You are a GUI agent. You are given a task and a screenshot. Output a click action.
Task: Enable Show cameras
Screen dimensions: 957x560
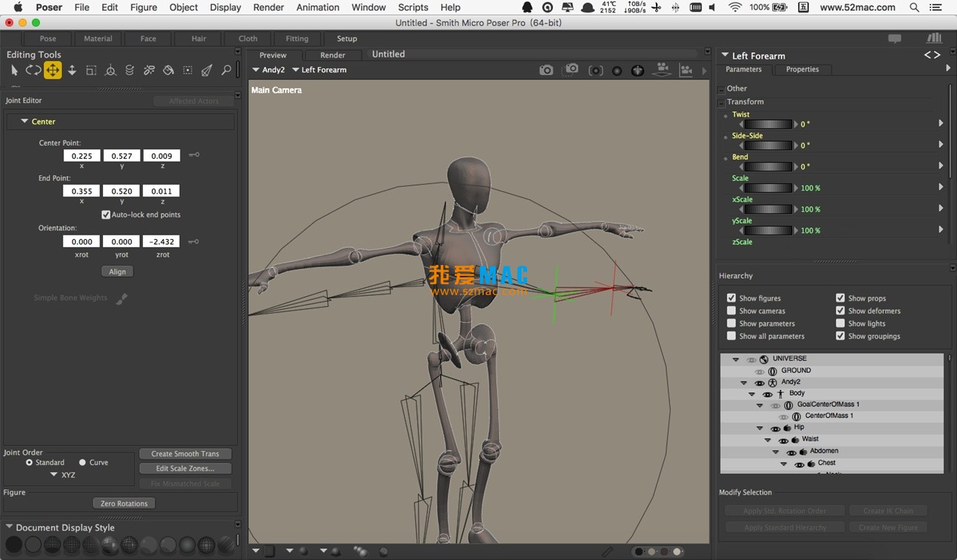pos(732,311)
